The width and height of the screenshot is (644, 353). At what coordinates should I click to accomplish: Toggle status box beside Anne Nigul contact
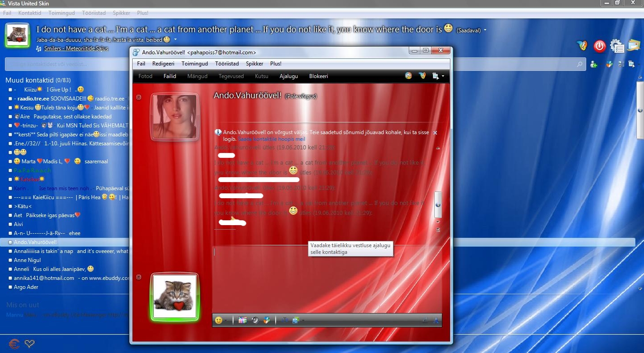click(x=10, y=260)
